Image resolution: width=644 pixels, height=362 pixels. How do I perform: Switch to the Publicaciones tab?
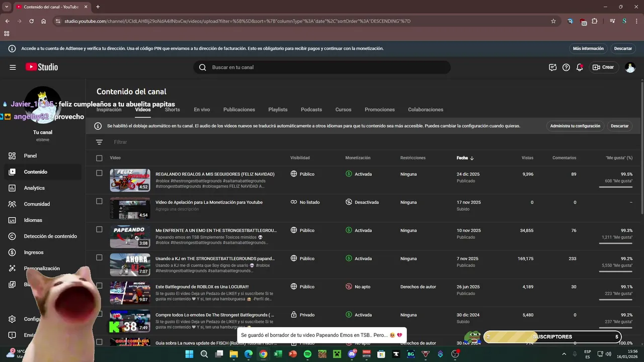(239, 110)
